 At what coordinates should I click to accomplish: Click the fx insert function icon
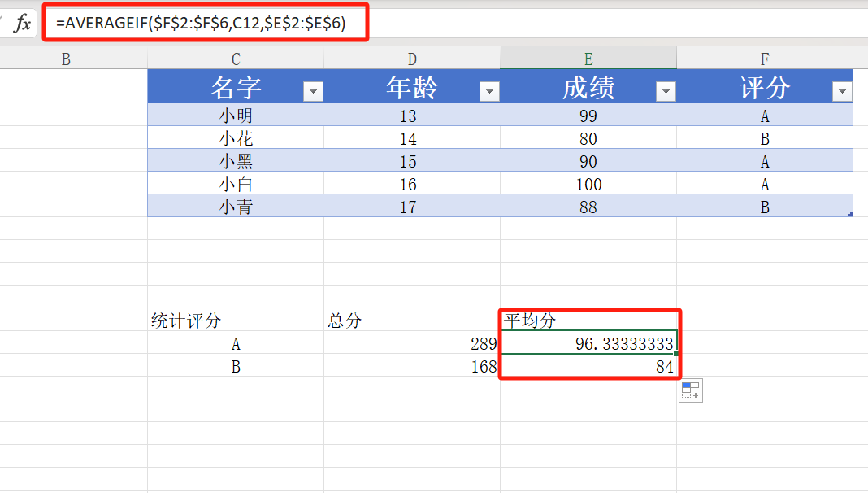pos(22,24)
